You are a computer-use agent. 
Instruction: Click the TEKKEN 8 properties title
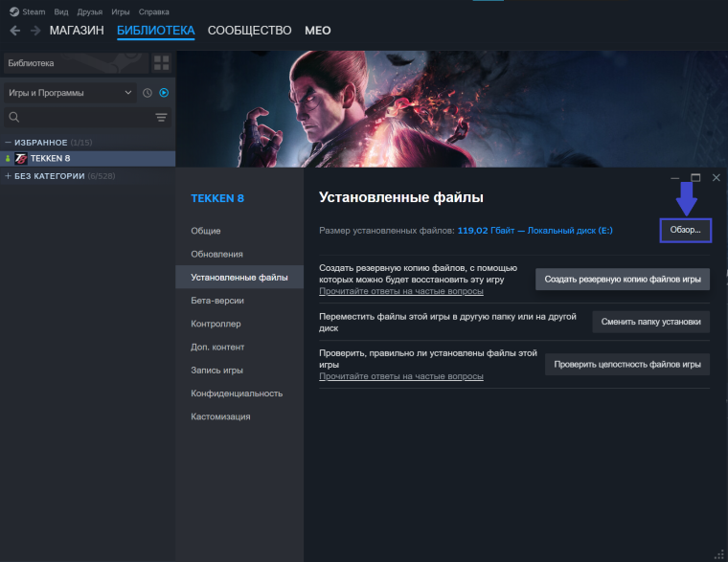[217, 198]
